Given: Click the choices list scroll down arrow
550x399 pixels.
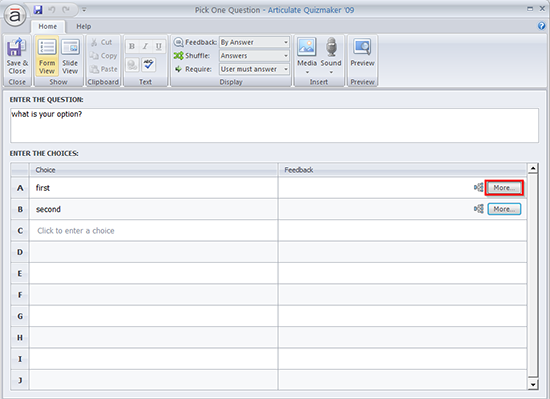Looking at the screenshot, I should (x=533, y=385).
